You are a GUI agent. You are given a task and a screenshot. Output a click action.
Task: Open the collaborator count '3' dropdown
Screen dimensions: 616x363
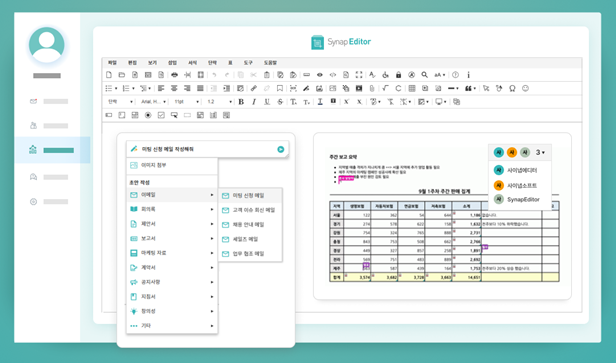[x=541, y=152]
